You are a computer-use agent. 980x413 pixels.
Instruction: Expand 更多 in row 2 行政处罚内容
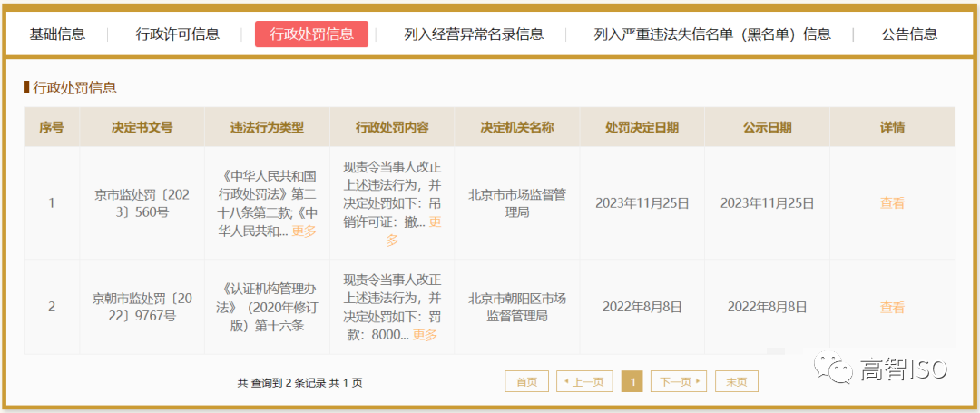point(425,335)
